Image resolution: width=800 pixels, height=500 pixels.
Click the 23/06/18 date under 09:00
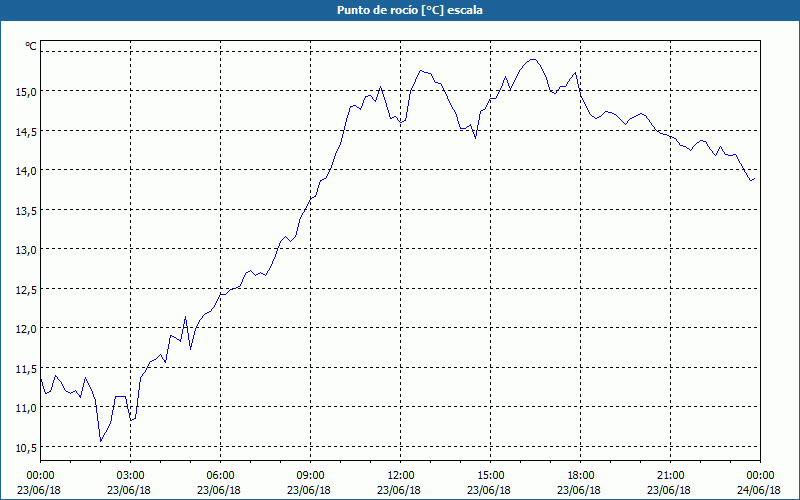click(309, 490)
